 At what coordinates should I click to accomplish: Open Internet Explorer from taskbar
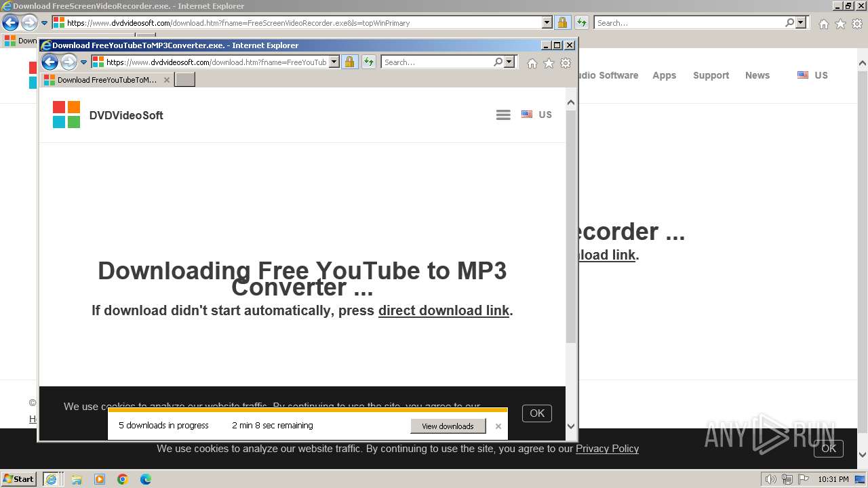(51, 479)
